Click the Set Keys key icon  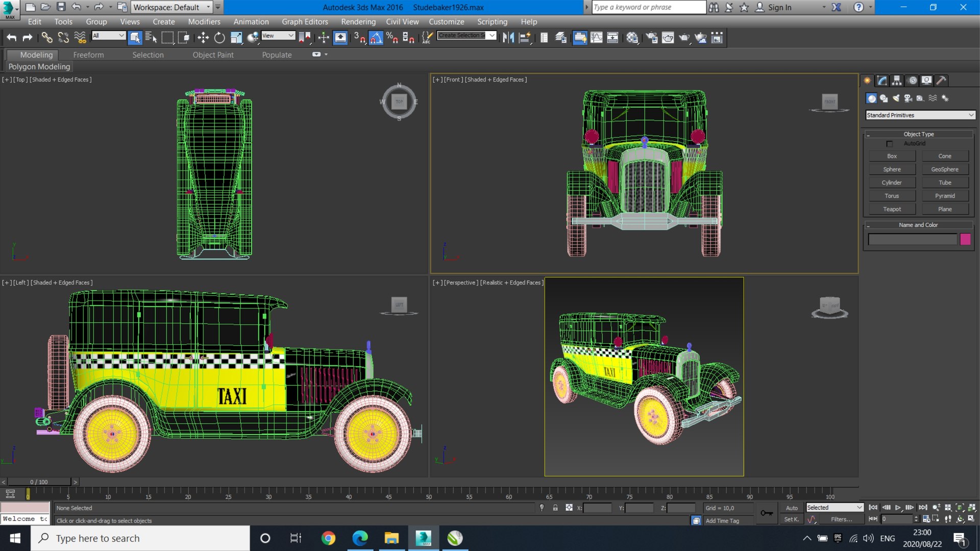(767, 513)
